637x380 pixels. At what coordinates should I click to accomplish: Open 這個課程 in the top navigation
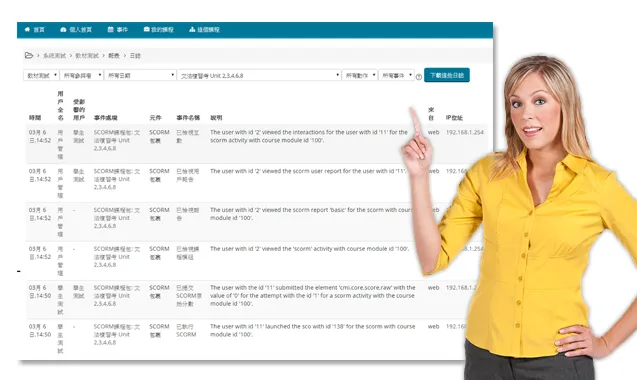pos(204,30)
